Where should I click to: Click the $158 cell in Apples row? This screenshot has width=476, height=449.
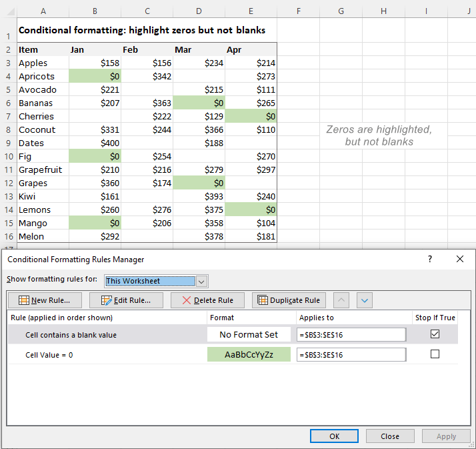click(x=95, y=63)
